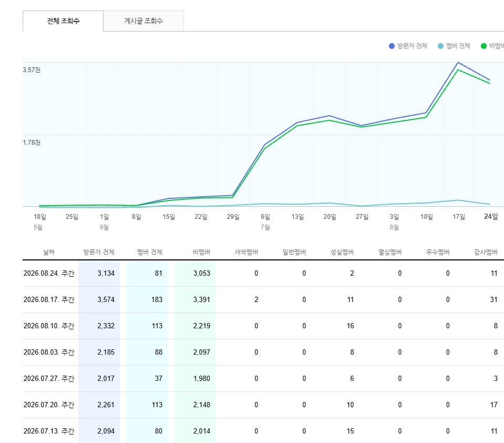Toggle the 방문자 전체 legend blue dot
504x443 pixels.
[392, 46]
